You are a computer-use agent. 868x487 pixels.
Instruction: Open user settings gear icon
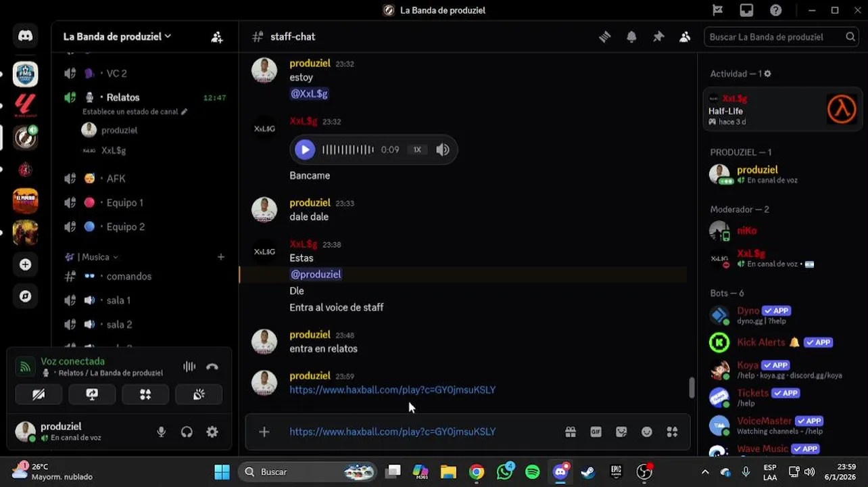point(212,432)
